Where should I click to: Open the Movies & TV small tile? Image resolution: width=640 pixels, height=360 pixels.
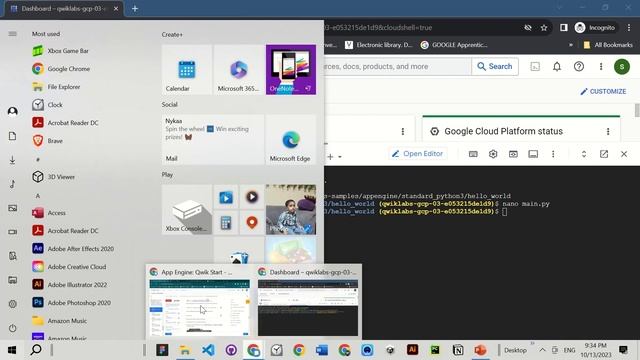(226, 197)
